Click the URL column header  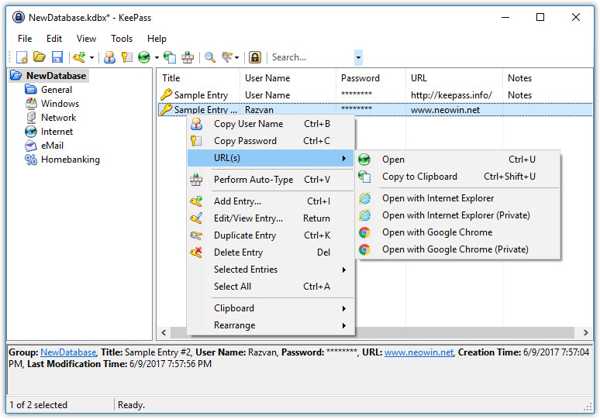(x=453, y=78)
